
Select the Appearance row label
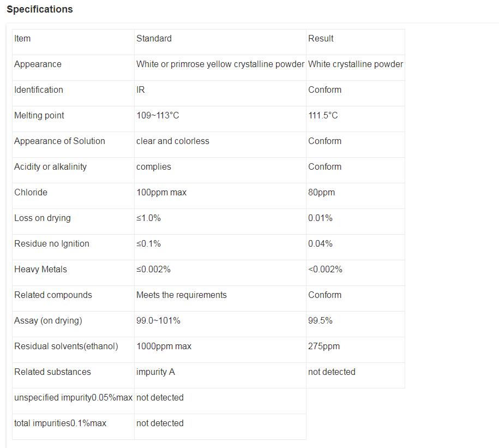38,64
